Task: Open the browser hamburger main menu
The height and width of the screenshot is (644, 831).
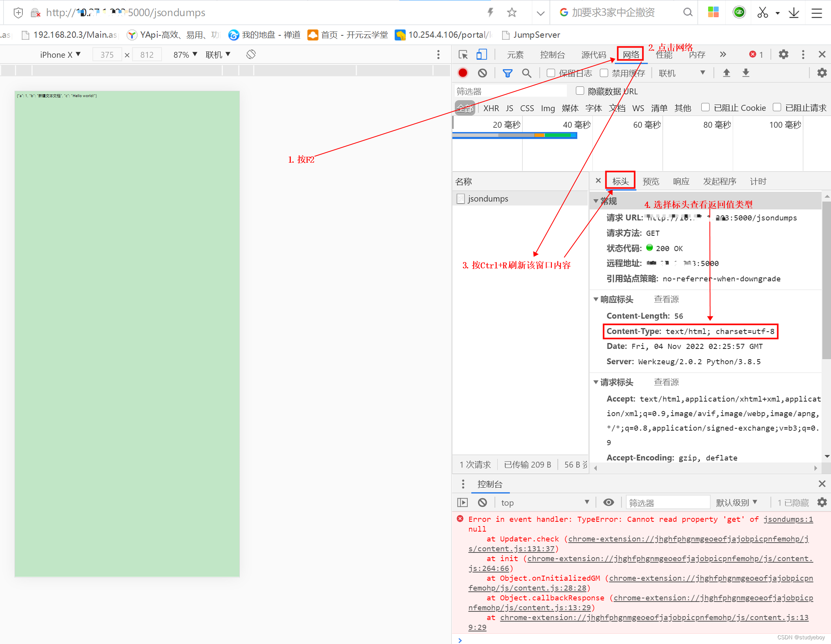Action: [817, 13]
